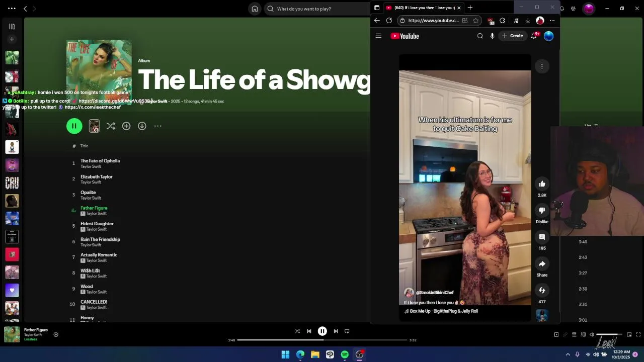644x362 pixels.
Task: Open comments on the Short
Action: [542, 237]
